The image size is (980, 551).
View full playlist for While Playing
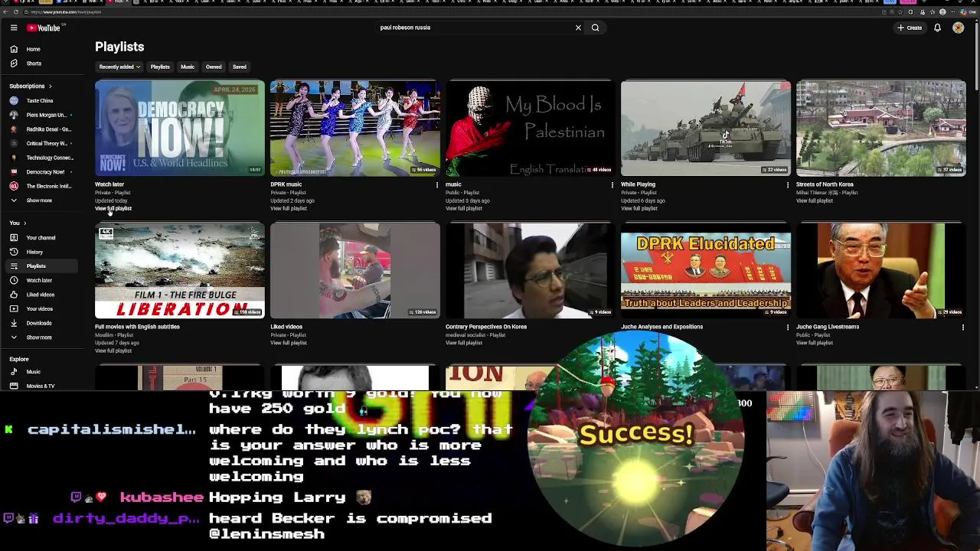click(x=639, y=208)
